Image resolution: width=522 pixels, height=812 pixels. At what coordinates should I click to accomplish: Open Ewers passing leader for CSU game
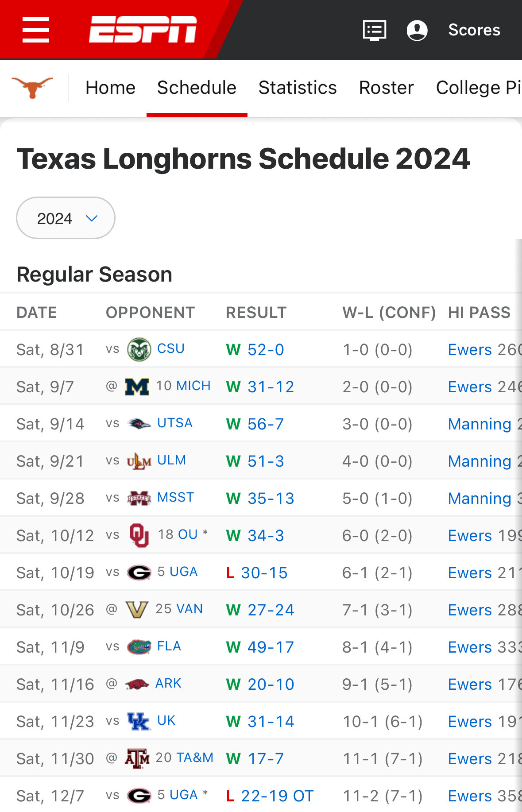pos(470,350)
